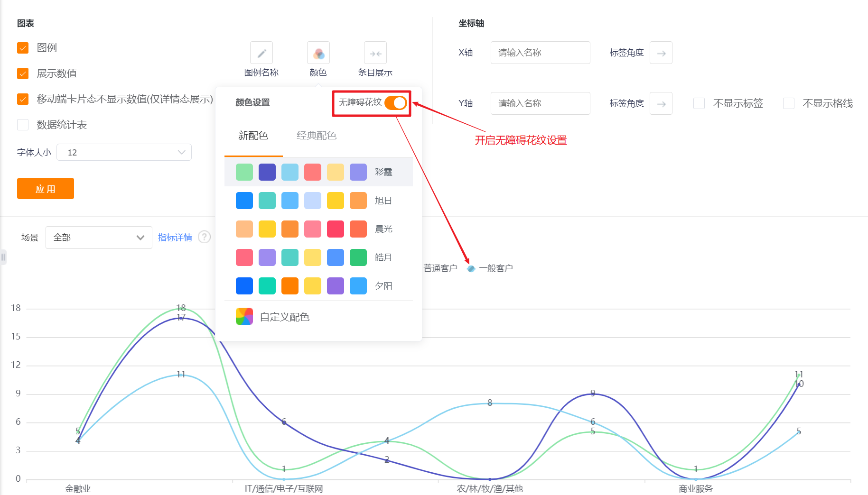
Task: Check the 数据统计表 checkbox
Action: (x=23, y=125)
